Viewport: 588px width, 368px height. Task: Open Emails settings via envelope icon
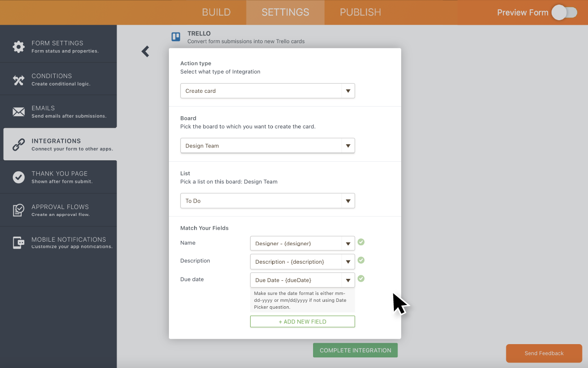click(18, 112)
